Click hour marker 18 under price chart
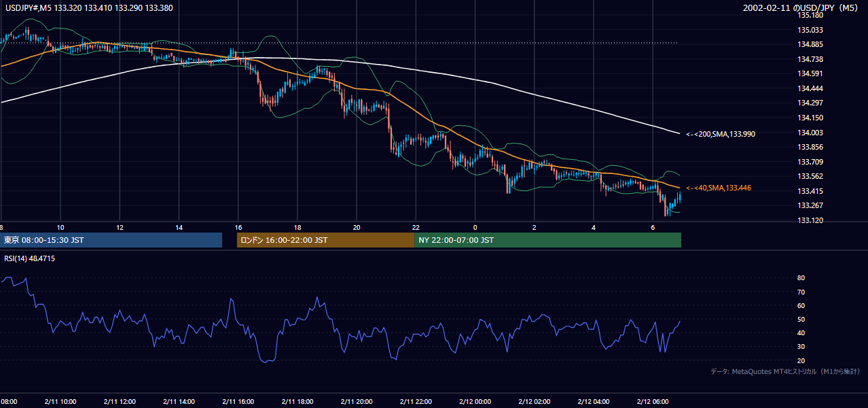This screenshot has height=408, width=868. 297,227
